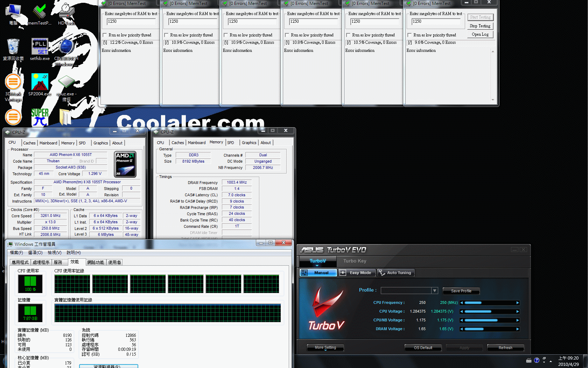Switch to 使用者 tab in Task Manager
588x368 pixels.
click(114, 263)
